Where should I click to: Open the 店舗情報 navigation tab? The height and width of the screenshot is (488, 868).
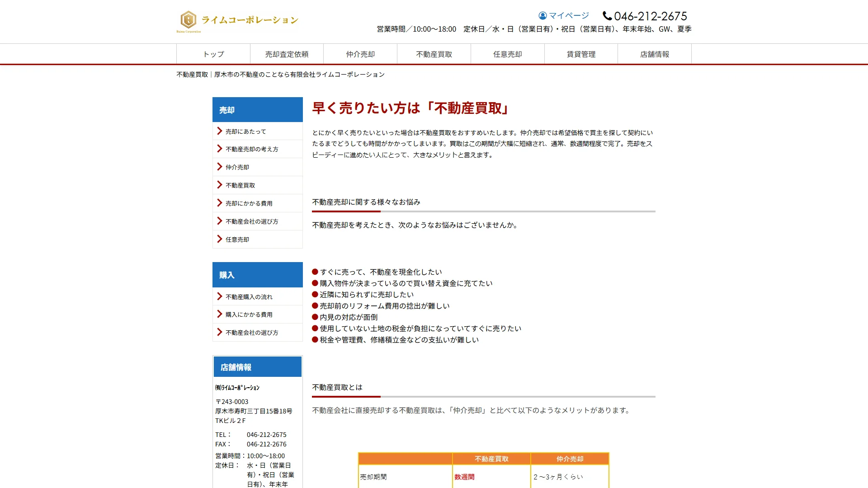click(655, 54)
